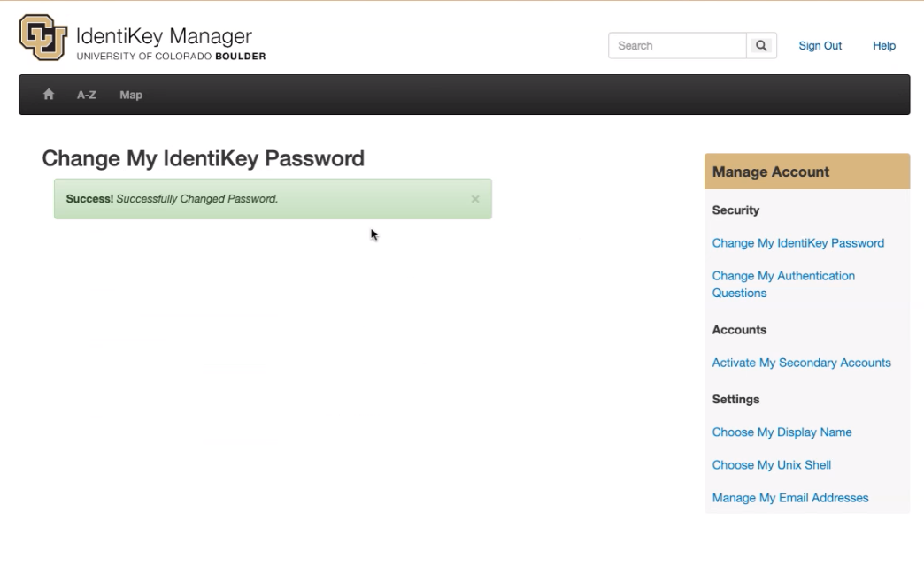Dismiss the success alert with the X
This screenshot has height=581, width=924.
click(x=475, y=199)
